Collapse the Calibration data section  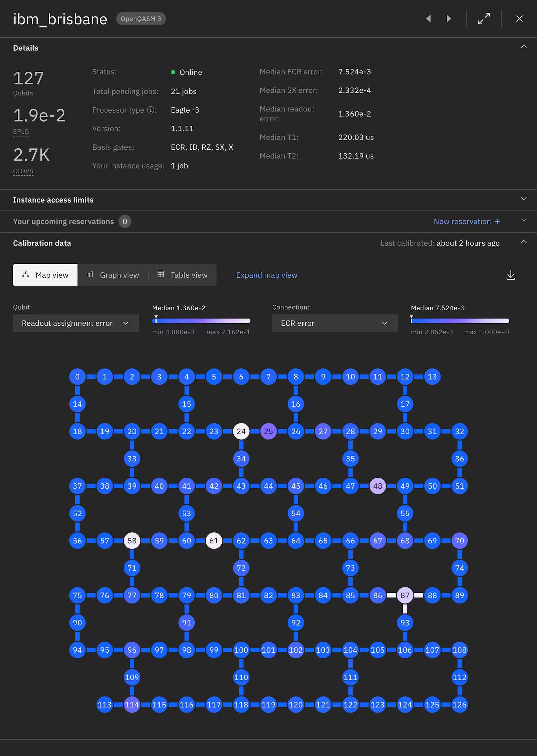click(x=524, y=242)
